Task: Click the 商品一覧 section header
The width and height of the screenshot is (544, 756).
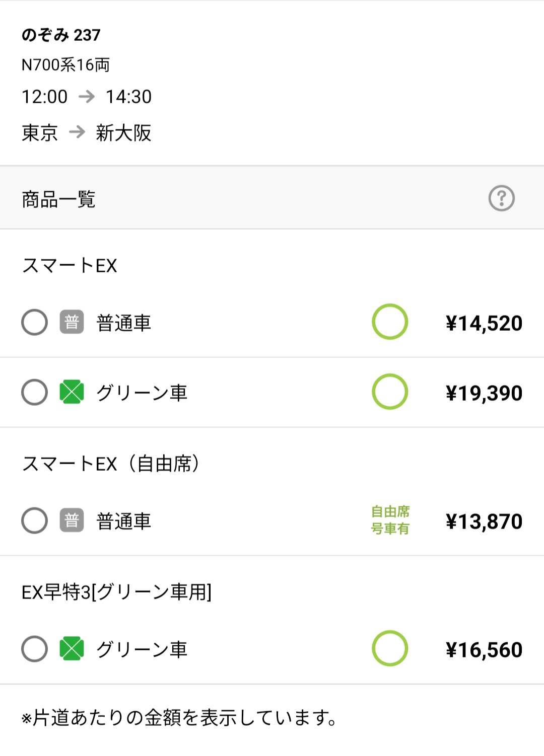Action: pos(58,199)
